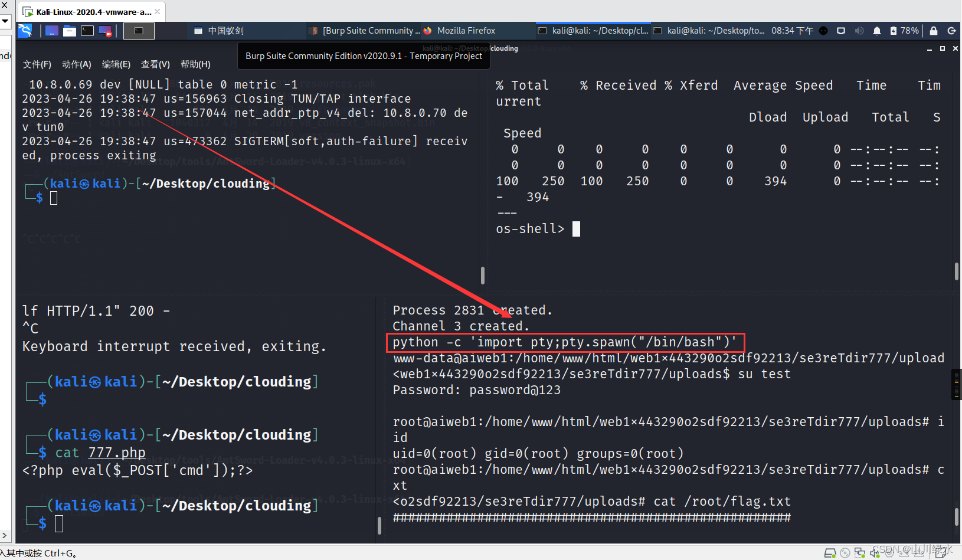Open the 编辑(E) menu
The height and width of the screenshot is (560, 962).
[x=116, y=64]
